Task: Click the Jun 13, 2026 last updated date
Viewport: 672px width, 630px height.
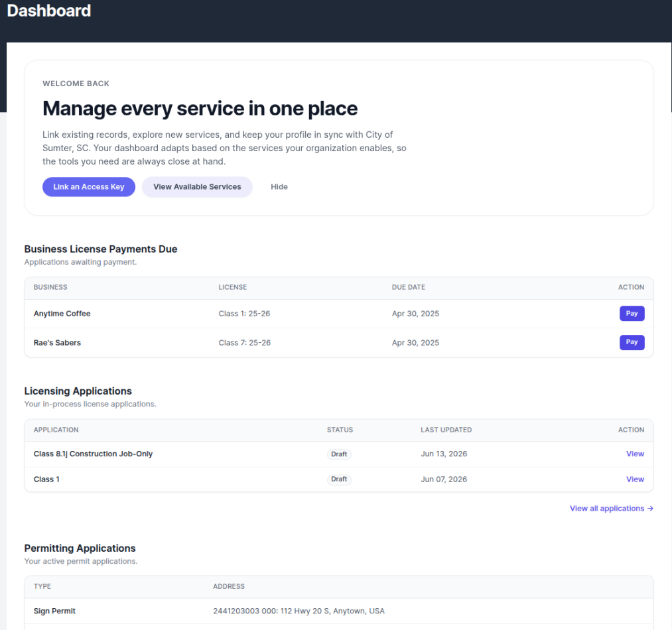Action: [x=444, y=454]
